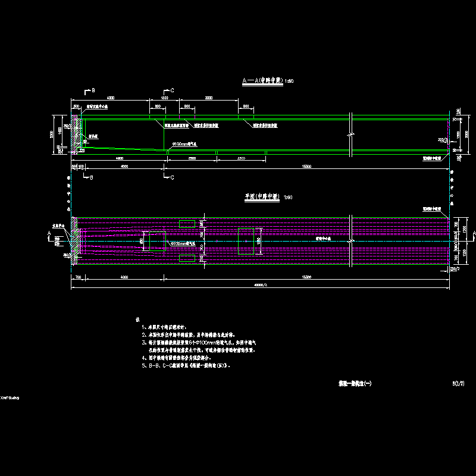Viewport: 476px width, 476px height.
Task: Select note 5 referencing B-B, C-C sections
Action: (186, 365)
